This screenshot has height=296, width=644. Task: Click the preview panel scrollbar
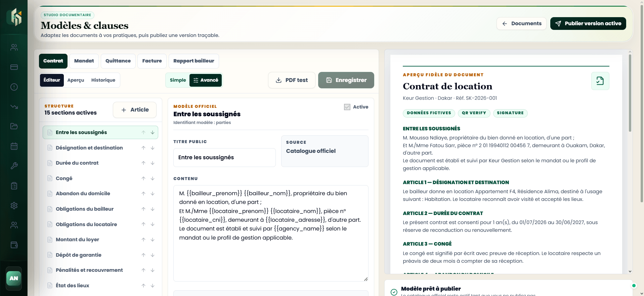point(630,93)
